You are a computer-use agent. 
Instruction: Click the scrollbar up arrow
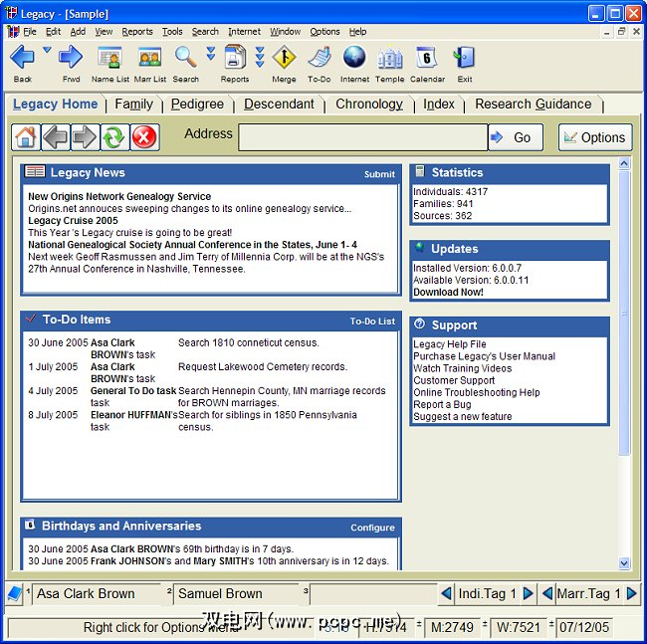624,163
